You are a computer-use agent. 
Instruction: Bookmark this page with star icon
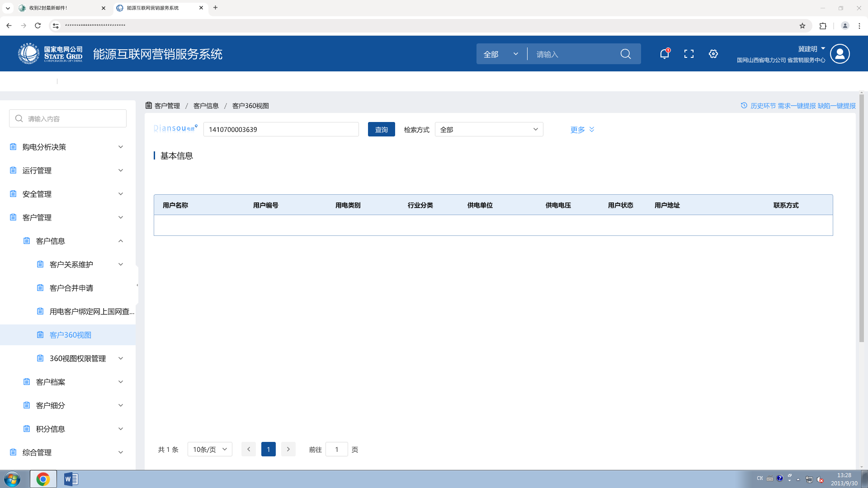802,26
